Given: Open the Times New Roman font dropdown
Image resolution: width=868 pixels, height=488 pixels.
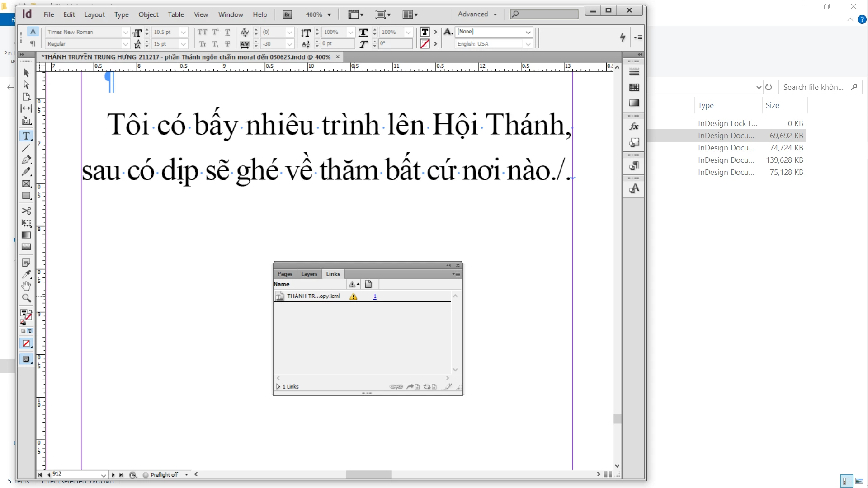Looking at the screenshot, I should (x=125, y=32).
